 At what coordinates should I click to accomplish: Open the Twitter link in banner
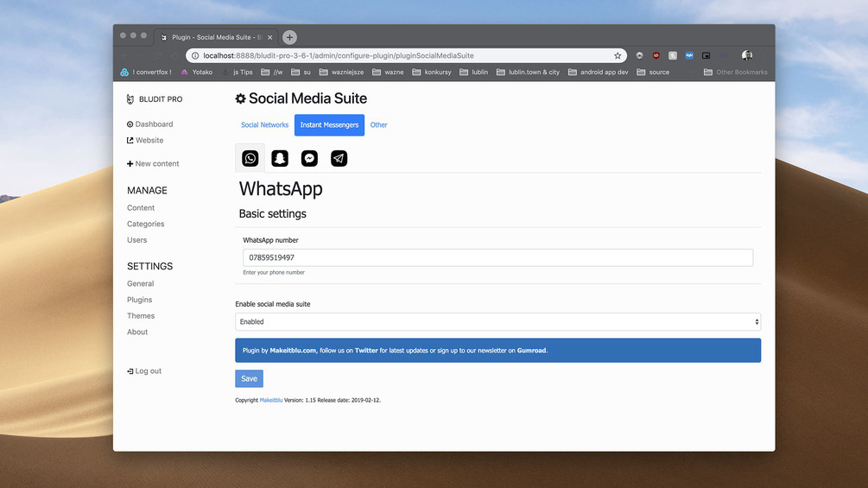(x=366, y=350)
